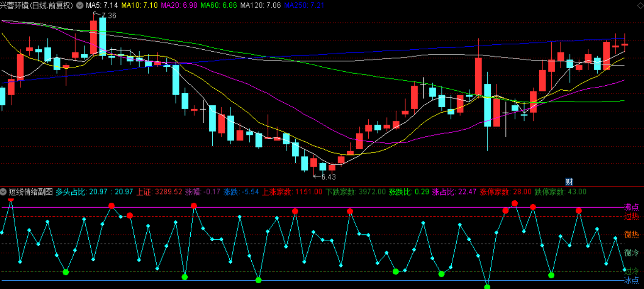This screenshot has width=644, height=289.
Task: Click the 短线情绪副图 indicator name
Action: point(30,192)
